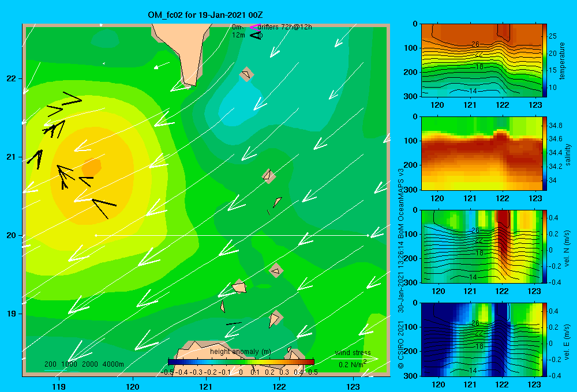Click the eastern endpoint of the white section line
The height and width of the screenshot is (392, 577).
[x=368, y=235]
